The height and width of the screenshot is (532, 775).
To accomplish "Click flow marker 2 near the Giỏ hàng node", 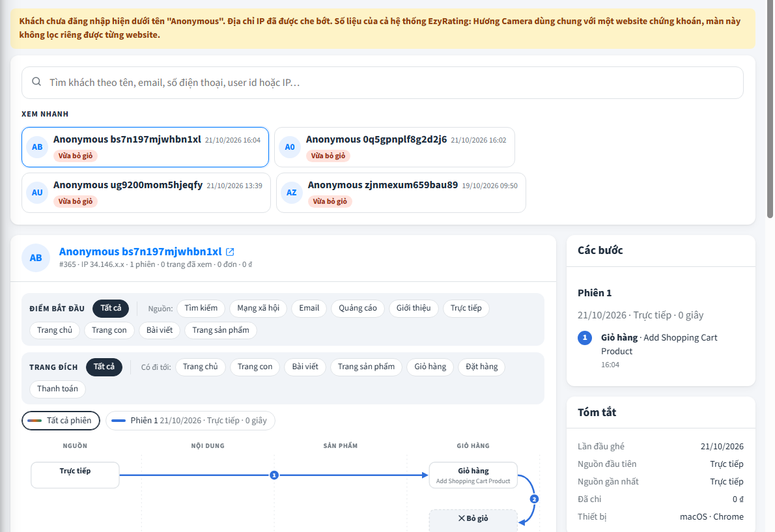I will (x=534, y=499).
